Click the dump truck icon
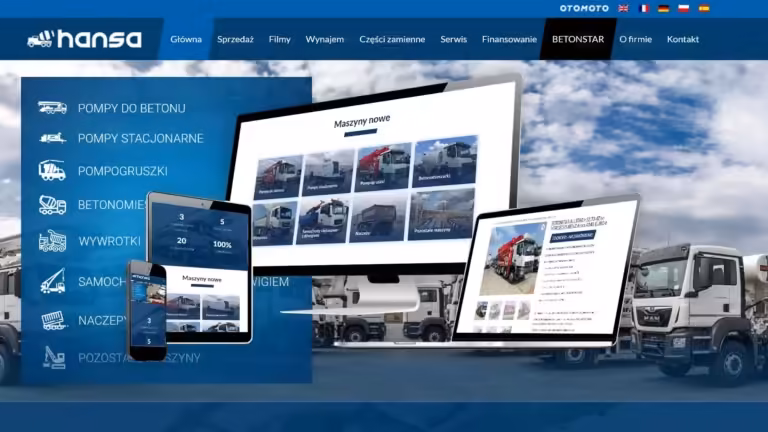This screenshot has height=432, width=768. click(52, 241)
